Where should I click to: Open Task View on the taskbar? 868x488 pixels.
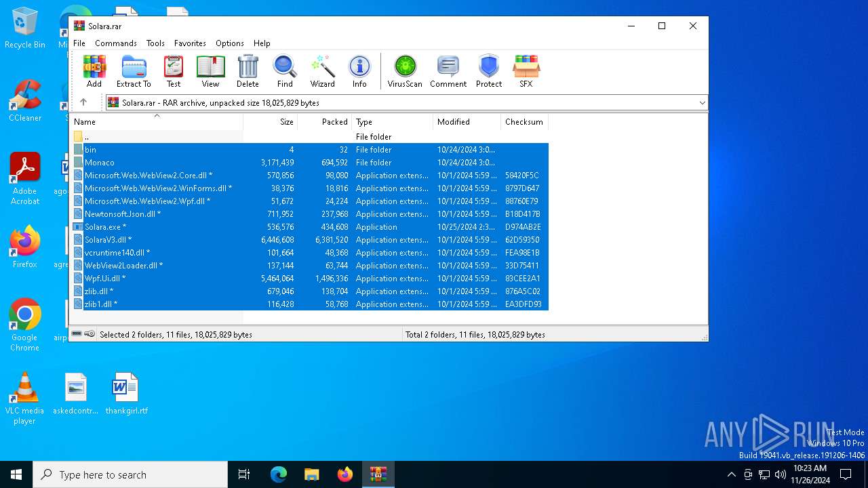tap(244, 474)
